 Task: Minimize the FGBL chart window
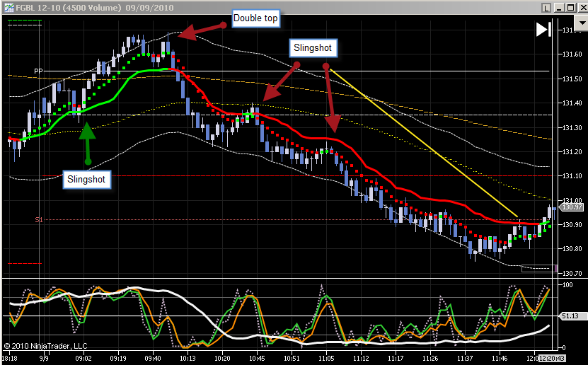click(559, 8)
